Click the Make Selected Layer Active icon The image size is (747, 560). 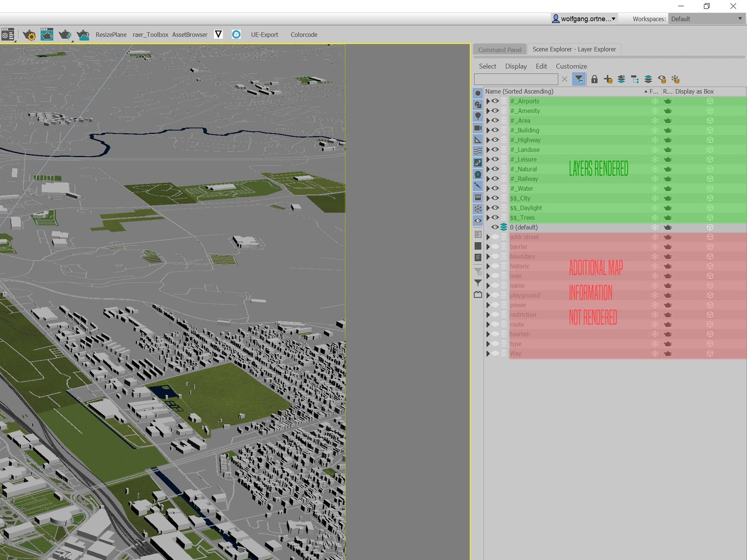(x=648, y=79)
